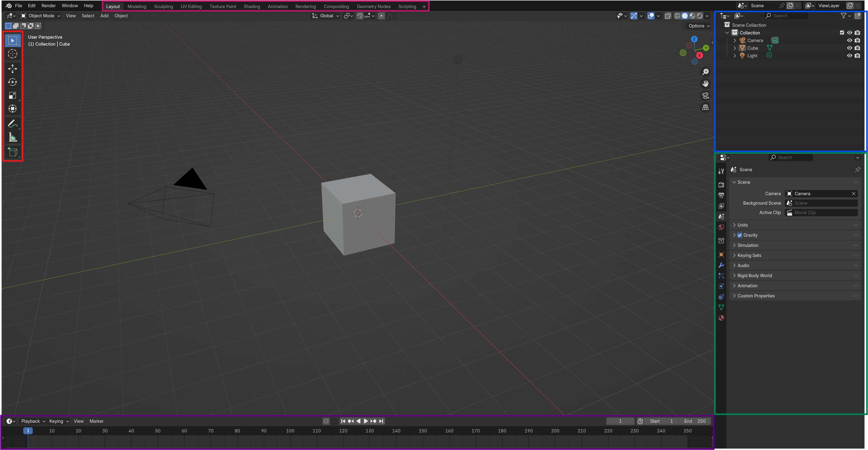Open the Object Data properties tab
Screen dimensions: 868x450
coord(721,307)
